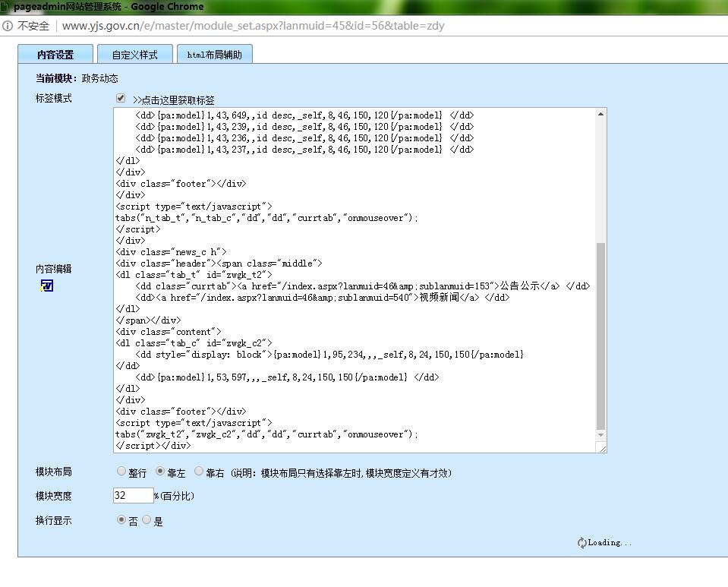This screenshot has width=728, height=587.
Task: Select the 靠左 layout radio button
Action: (x=160, y=472)
